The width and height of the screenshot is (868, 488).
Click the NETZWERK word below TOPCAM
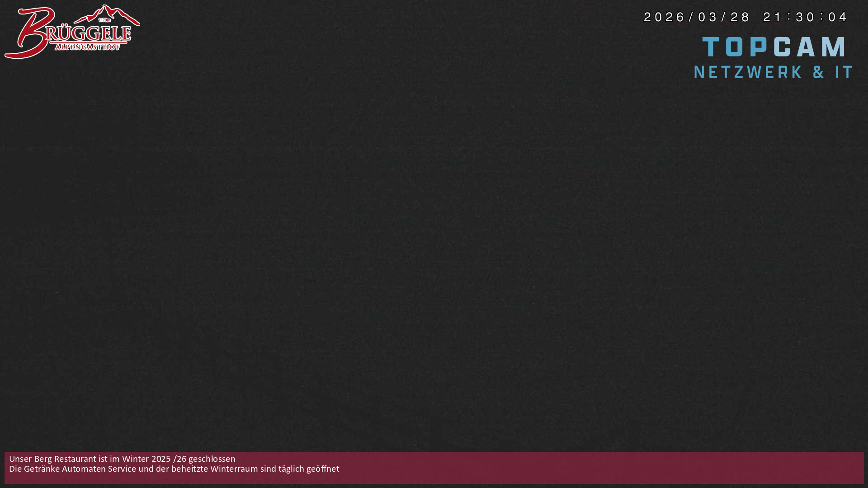[x=748, y=72]
